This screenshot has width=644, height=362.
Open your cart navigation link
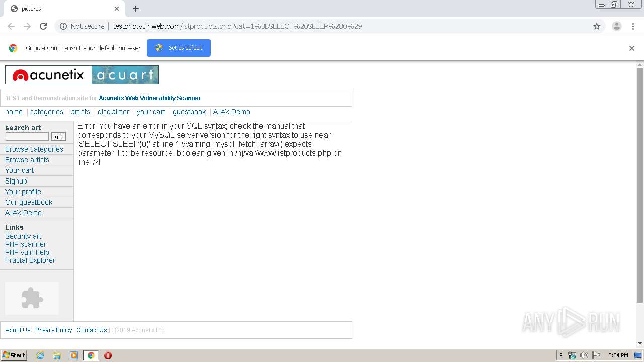[x=151, y=112]
